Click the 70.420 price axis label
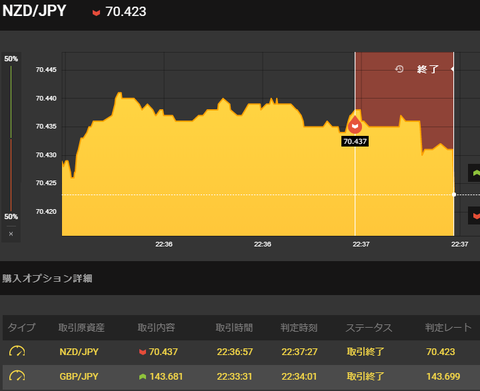Image resolution: width=480 pixels, height=391 pixels. click(x=46, y=212)
